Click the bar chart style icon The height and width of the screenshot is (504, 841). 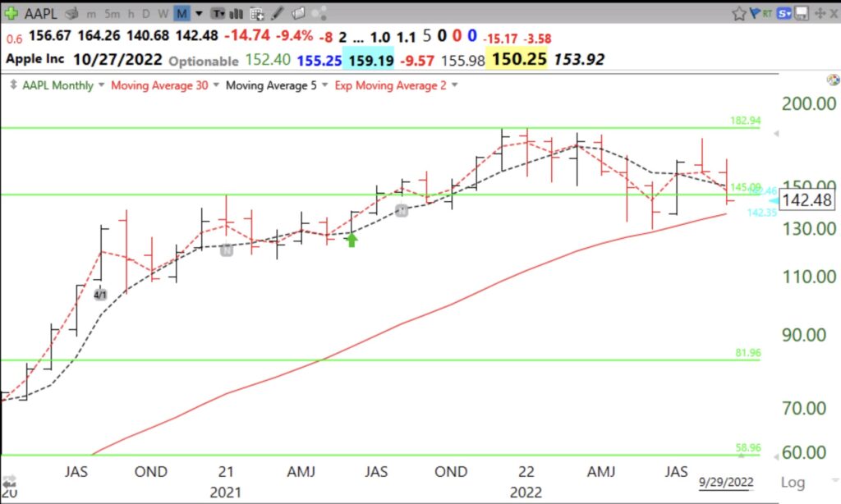tap(236, 14)
